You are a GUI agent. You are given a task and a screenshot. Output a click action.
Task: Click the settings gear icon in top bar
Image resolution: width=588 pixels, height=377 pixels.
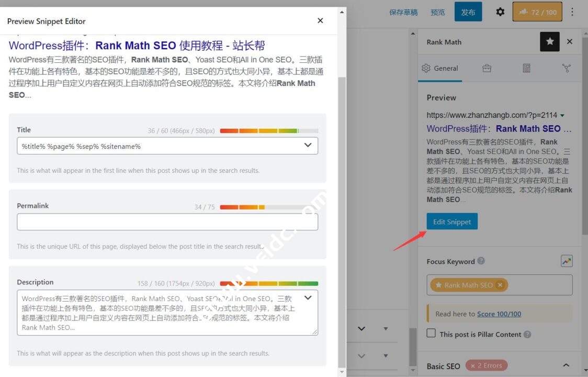[x=500, y=12]
